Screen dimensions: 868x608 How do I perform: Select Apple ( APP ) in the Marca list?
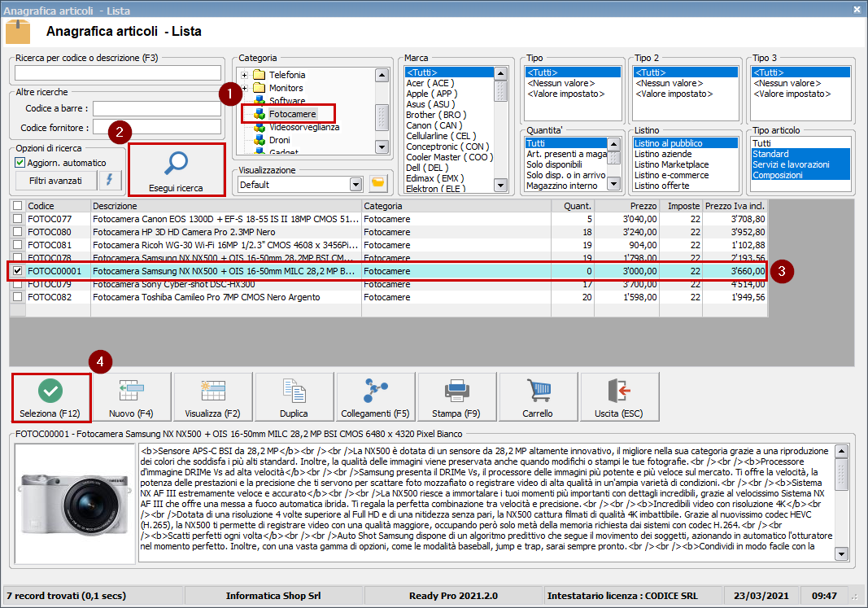tap(432, 94)
